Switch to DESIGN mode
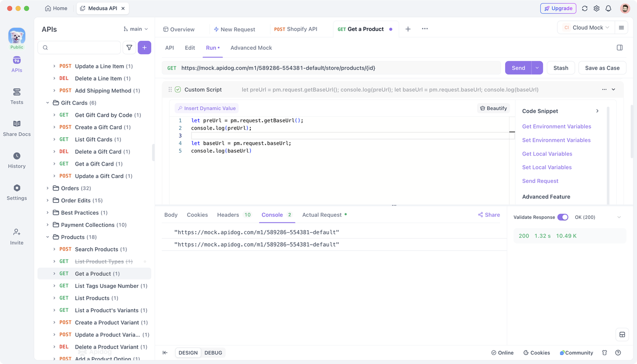This screenshot has width=637, height=364. tap(188, 353)
